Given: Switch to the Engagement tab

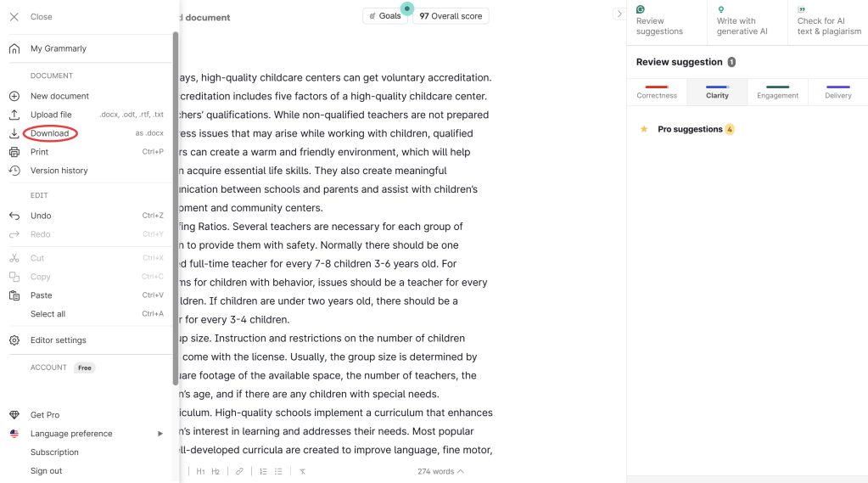Looking at the screenshot, I should coord(777,92).
